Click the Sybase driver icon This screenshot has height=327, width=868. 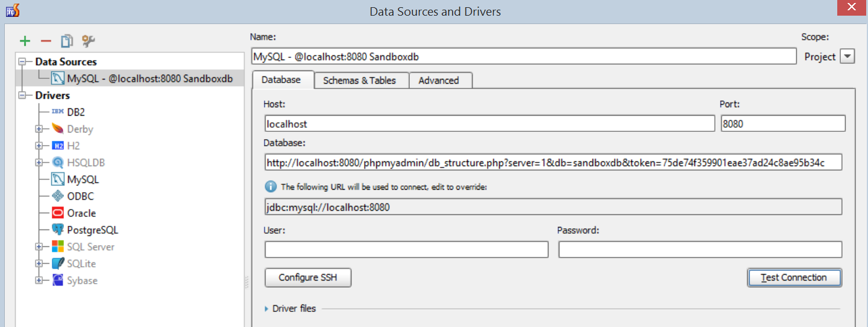coord(58,281)
